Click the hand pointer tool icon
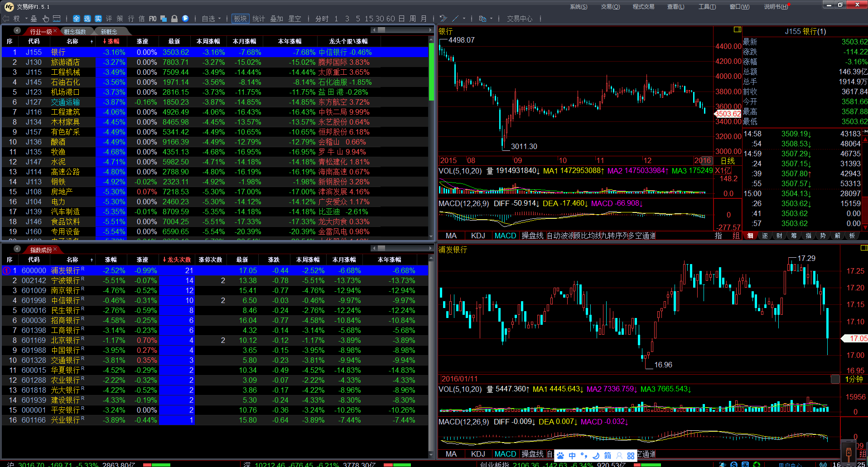 [46, 19]
